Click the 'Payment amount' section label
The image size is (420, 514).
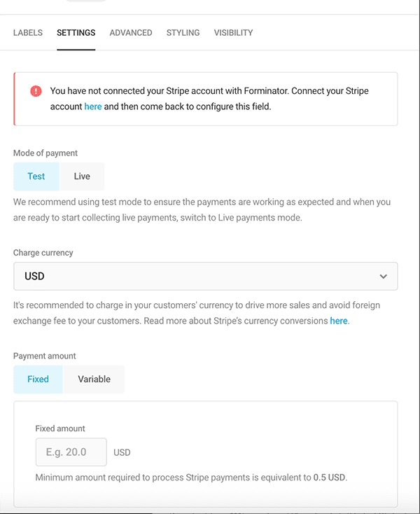coord(45,356)
